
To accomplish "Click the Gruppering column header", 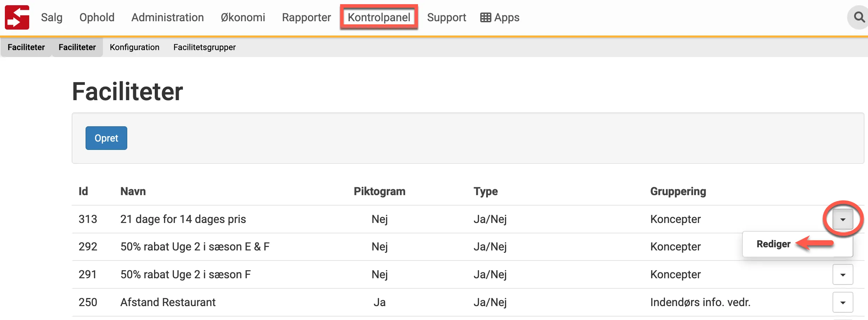I will (678, 191).
